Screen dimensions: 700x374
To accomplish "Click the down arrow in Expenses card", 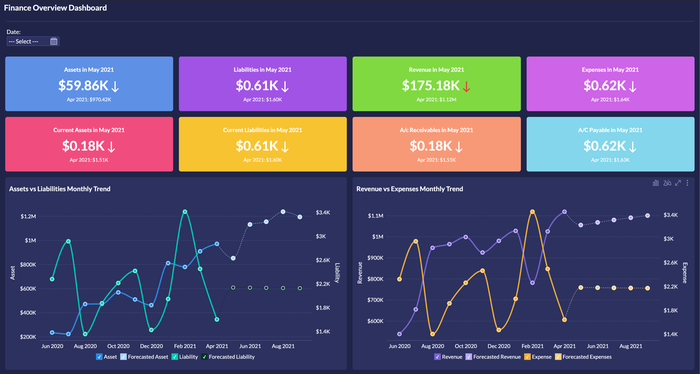I will point(633,86).
